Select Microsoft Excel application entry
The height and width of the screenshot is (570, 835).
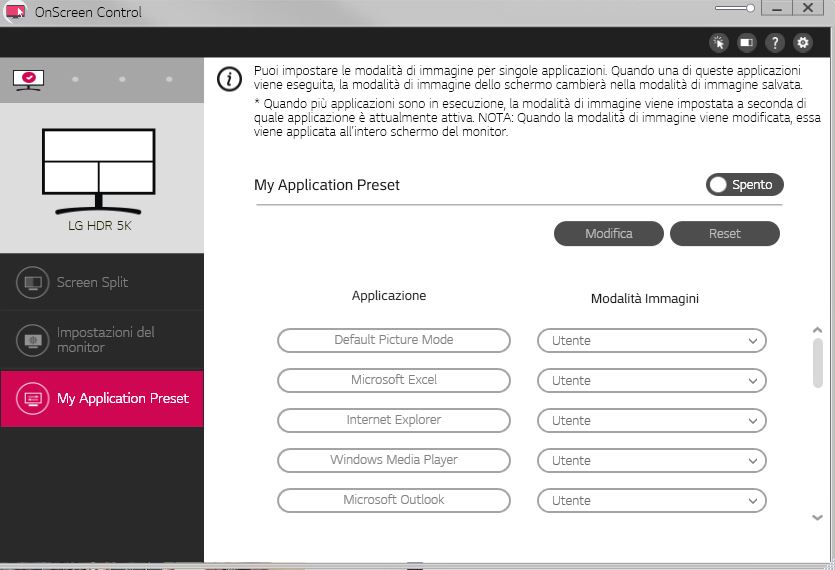pyautogui.click(x=394, y=380)
